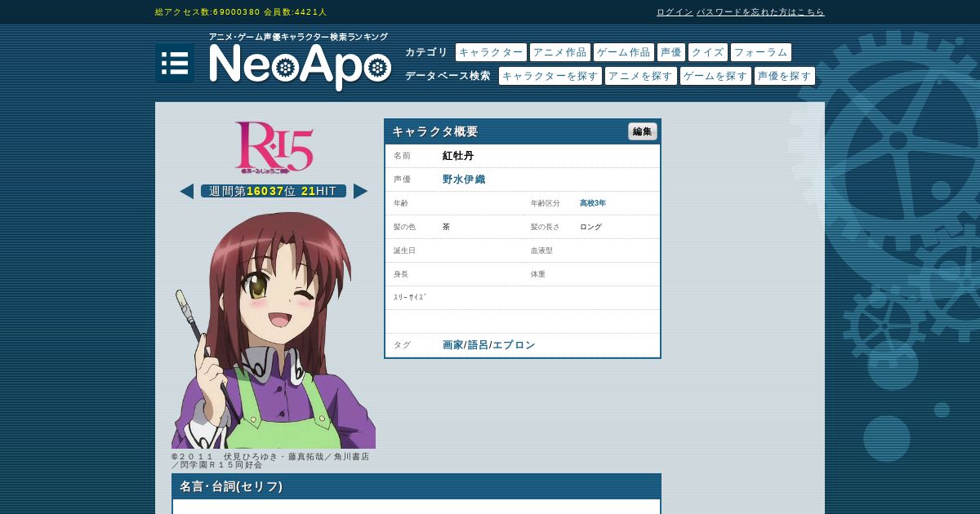Viewport: 980px width, 514px height.
Task: Open the 画家 tag link
Action: [x=452, y=345]
